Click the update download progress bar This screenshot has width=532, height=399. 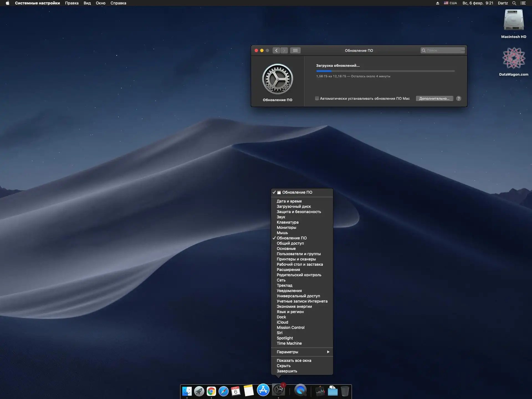(385, 71)
